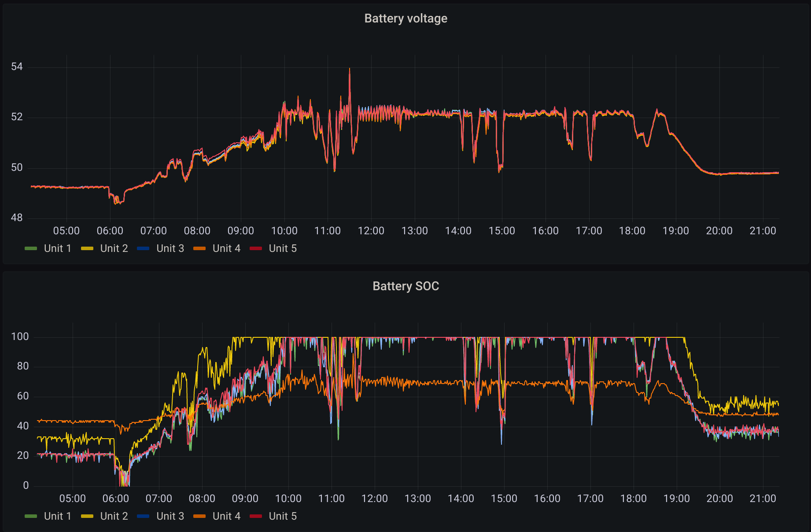811x532 pixels.
Task: Click the 48 value on Battery voltage y-axis
Action: pos(17,218)
